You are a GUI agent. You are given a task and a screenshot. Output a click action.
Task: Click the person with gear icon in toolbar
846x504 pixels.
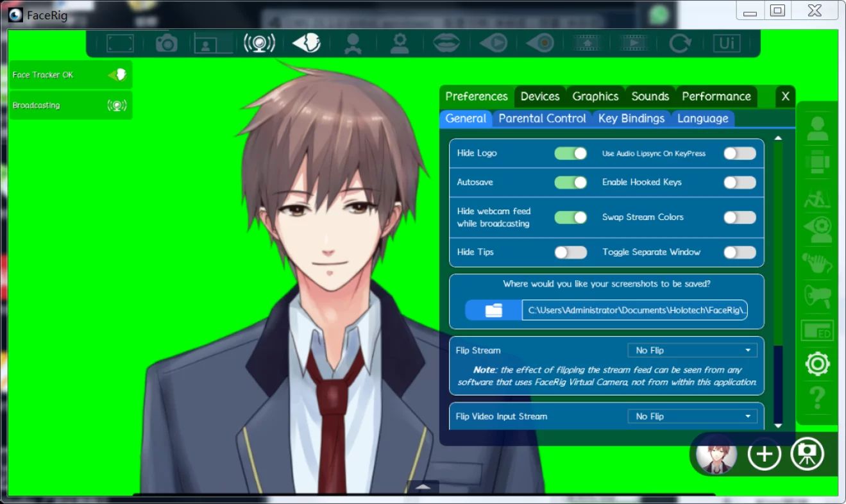400,44
